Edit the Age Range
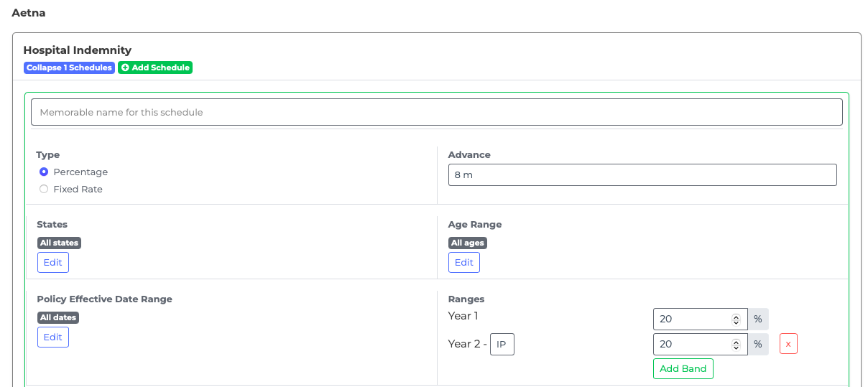This screenshot has width=868, height=387. pyautogui.click(x=464, y=262)
